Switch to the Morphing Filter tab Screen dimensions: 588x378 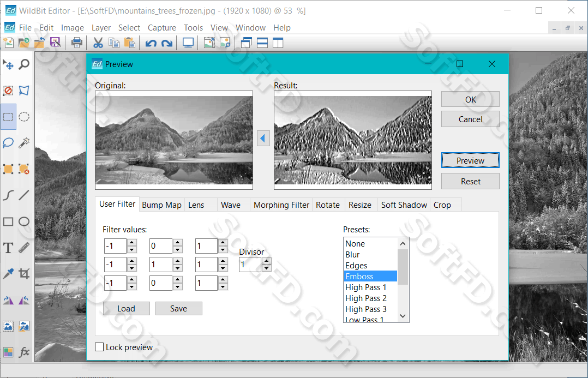pos(281,205)
